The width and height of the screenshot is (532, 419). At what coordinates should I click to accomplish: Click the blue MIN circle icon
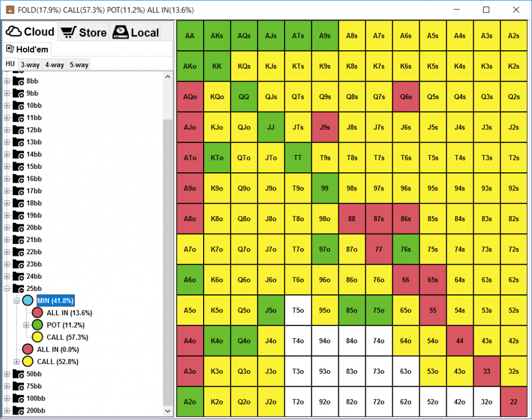coord(28,301)
